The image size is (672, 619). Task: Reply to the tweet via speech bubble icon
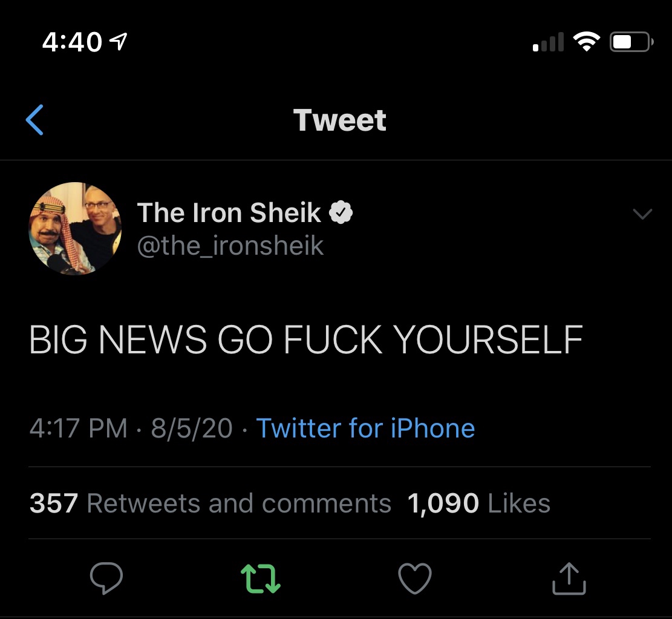coord(106,578)
